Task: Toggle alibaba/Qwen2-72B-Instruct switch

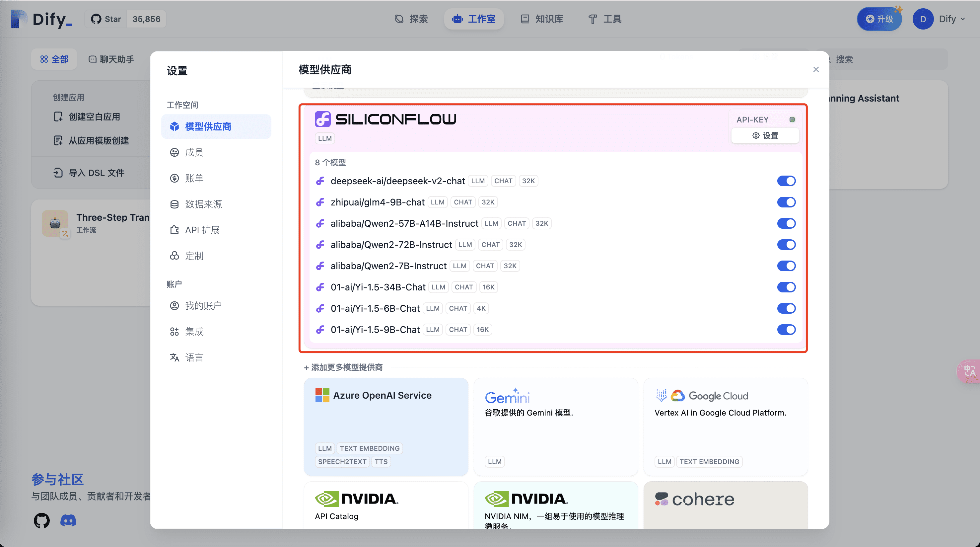Action: 786,245
